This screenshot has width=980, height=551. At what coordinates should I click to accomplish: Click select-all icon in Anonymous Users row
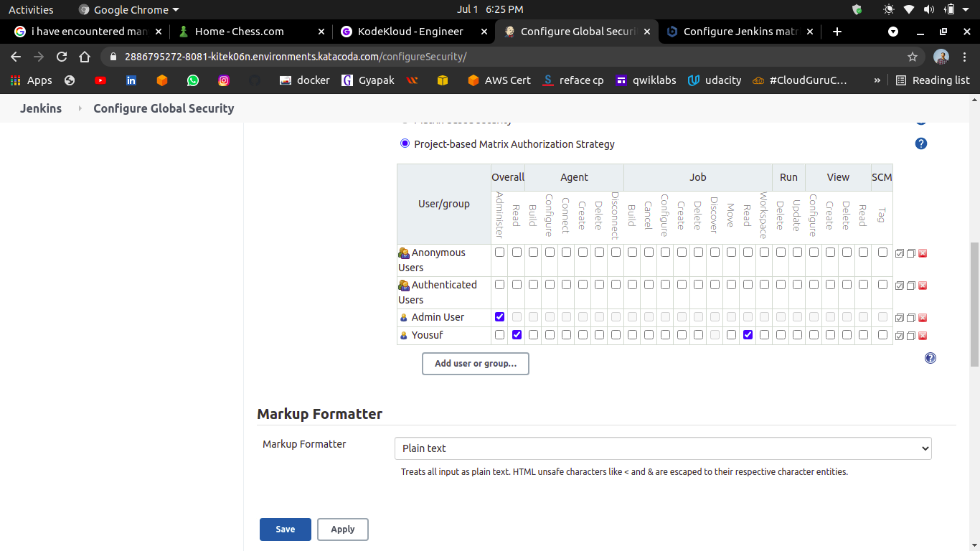click(899, 253)
